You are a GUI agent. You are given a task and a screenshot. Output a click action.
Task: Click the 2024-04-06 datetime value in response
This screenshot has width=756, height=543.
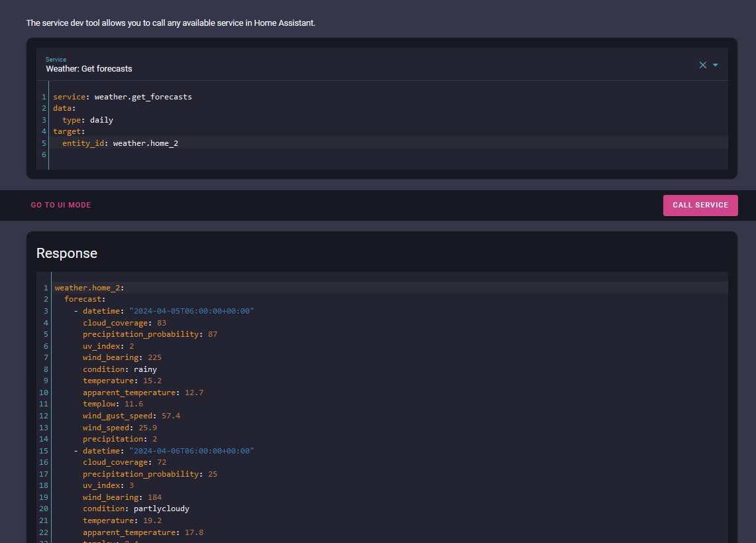point(191,451)
